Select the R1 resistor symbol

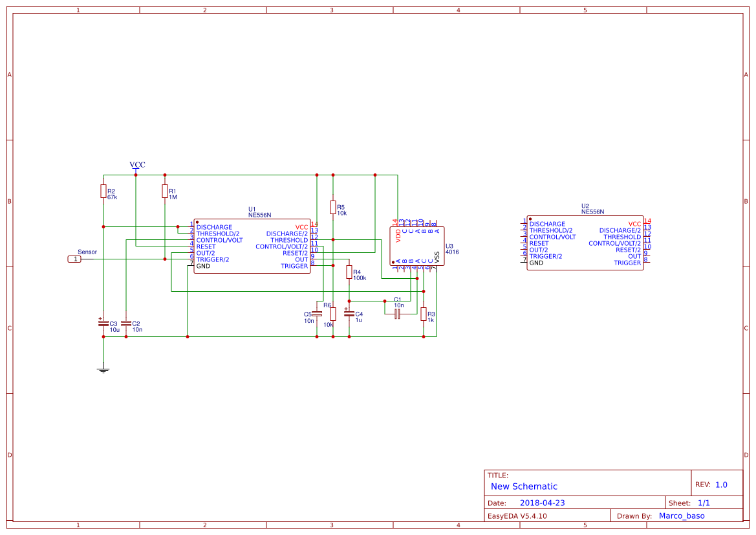click(165, 191)
